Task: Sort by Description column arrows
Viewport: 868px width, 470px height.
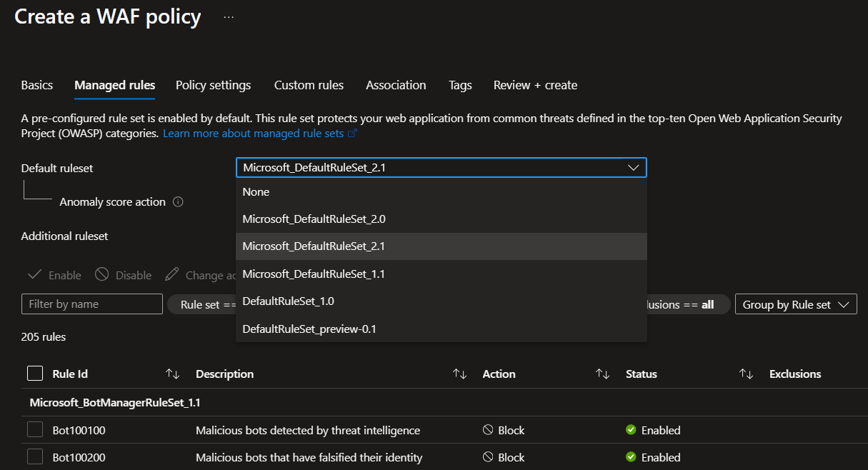Action: pos(459,374)
